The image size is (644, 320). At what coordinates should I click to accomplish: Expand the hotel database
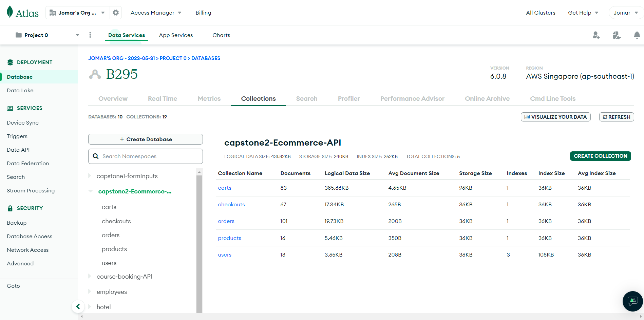tap(90, 307)
